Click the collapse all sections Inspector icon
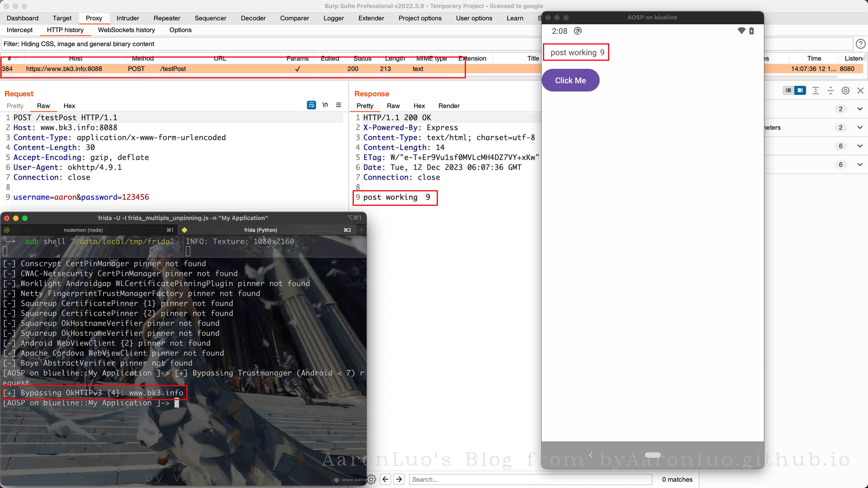 pyautogui.click(x=830, y=91)
